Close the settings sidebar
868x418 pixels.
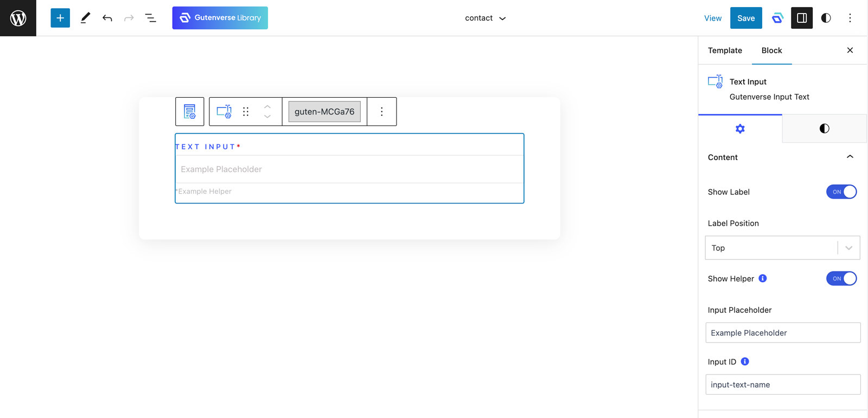(850, 50)
